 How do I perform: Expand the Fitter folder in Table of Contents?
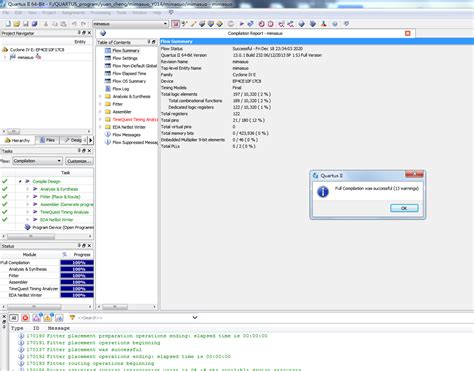[x=100, y=104]
